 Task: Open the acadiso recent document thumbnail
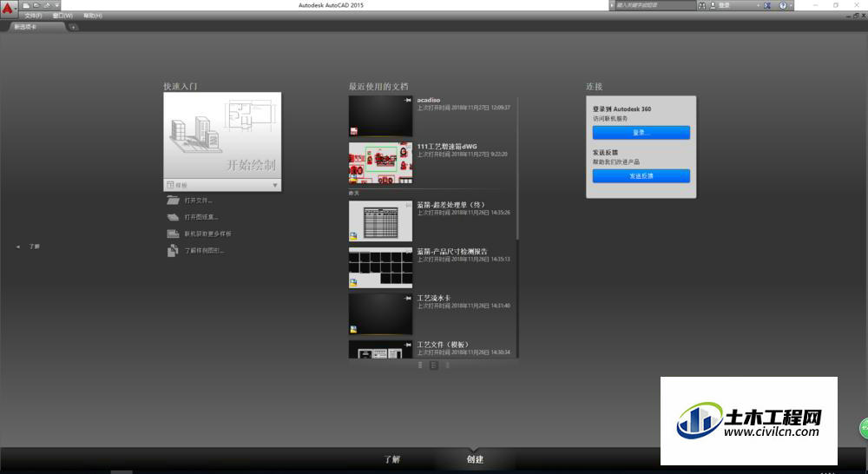point(380,116)
